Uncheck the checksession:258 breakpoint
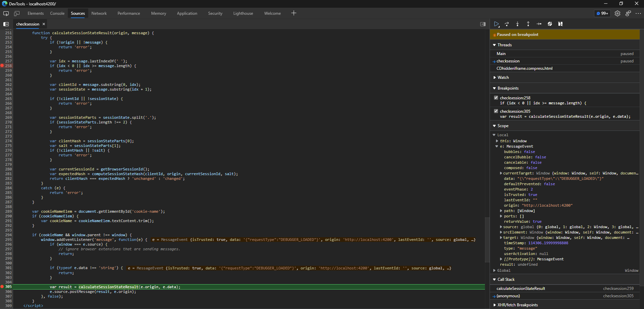Image resolution: width=644 pixels, height=309 pixels. click(496, 98)
